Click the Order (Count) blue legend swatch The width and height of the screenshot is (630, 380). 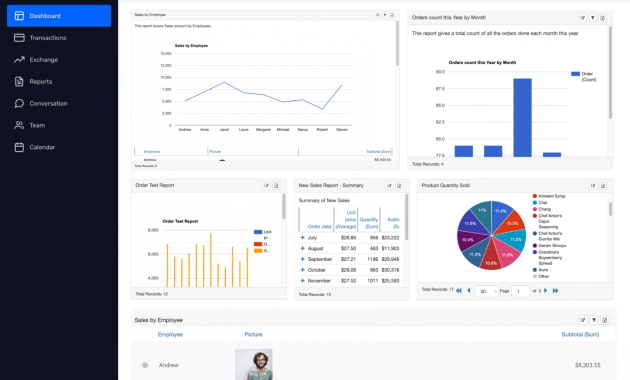pos(575,74)
